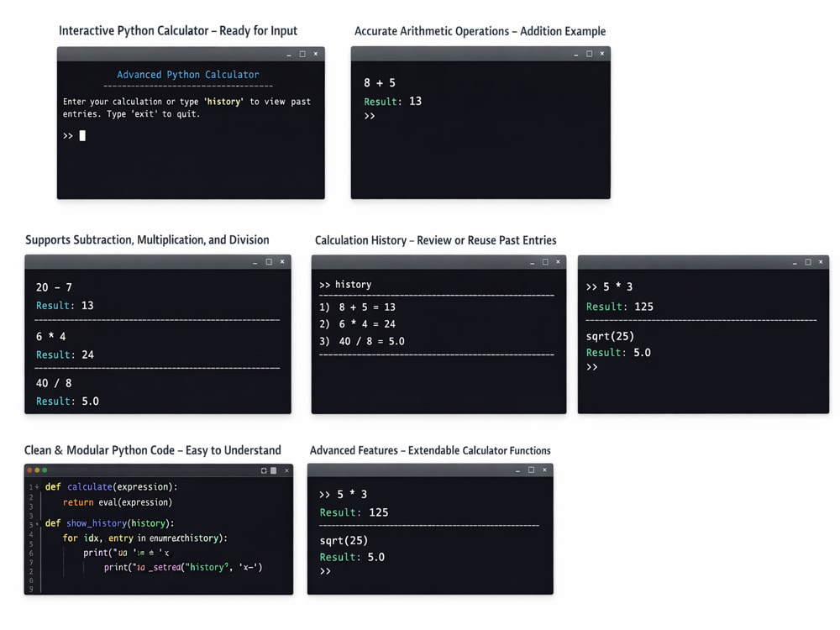Close the window showing 20 - 7
This screenshot has height=630, width=840.
pyautogui.click(x=282, y=261)
